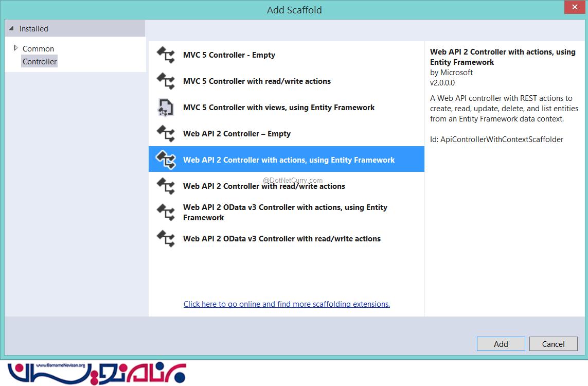Viewport: 588px width, 386px height.
Task: Pick MVC 5 Controller with views, using Entity Framework
Action: [287, 107]
